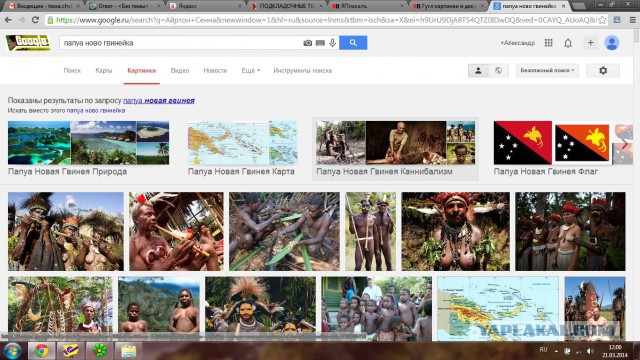Open the green flower ICQ taskbar icon

tap(99, 351)
